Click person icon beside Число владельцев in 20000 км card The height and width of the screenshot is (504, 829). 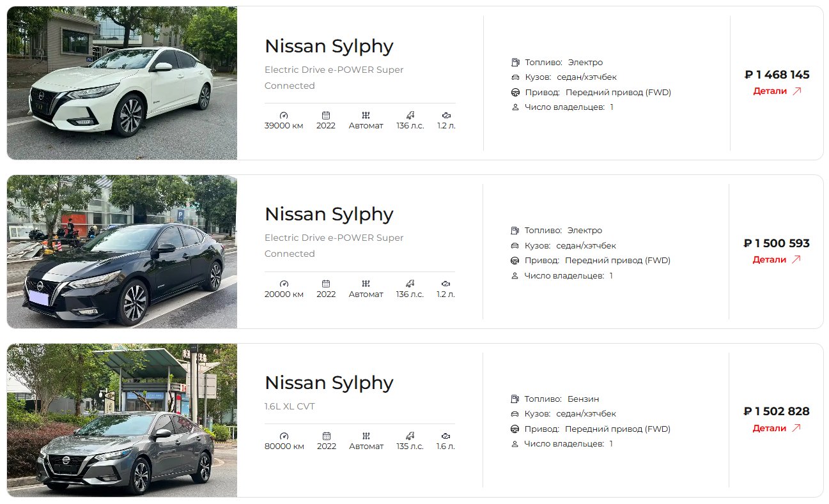coord(515,276)
